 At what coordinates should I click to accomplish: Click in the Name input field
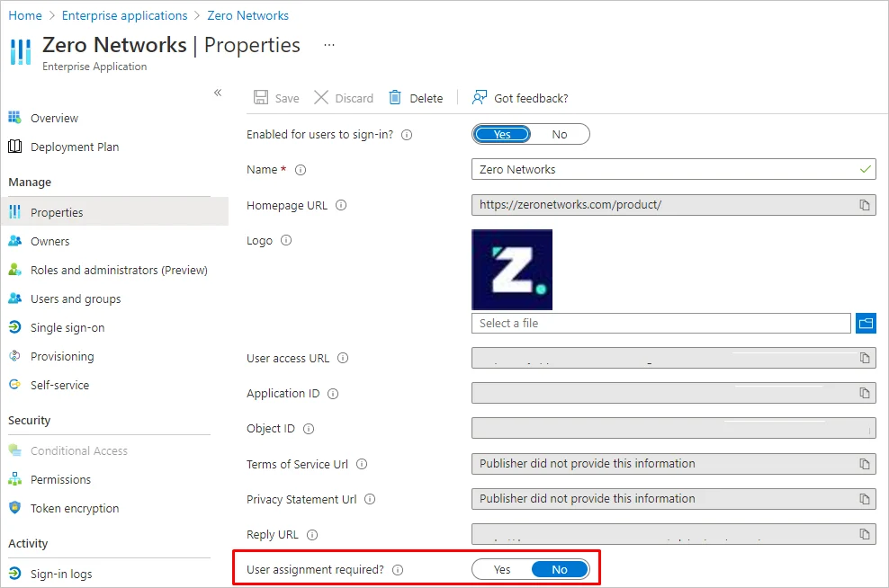coord(674,169)
